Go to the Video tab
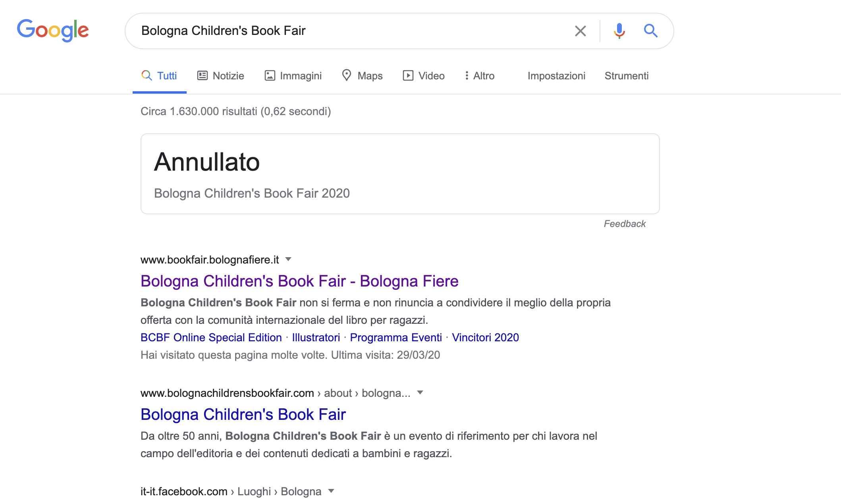This screenshot has height=504, width=841. coord(424,76)
